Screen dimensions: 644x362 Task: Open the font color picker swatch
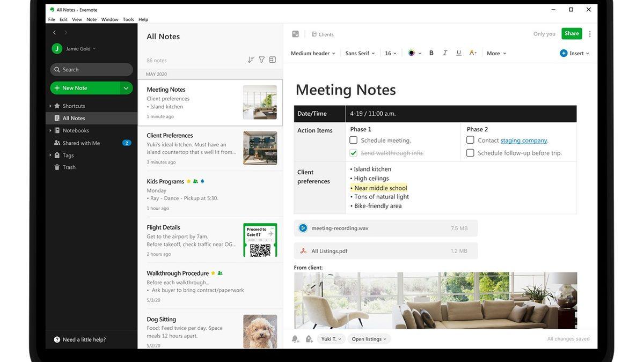pos(412,53)
